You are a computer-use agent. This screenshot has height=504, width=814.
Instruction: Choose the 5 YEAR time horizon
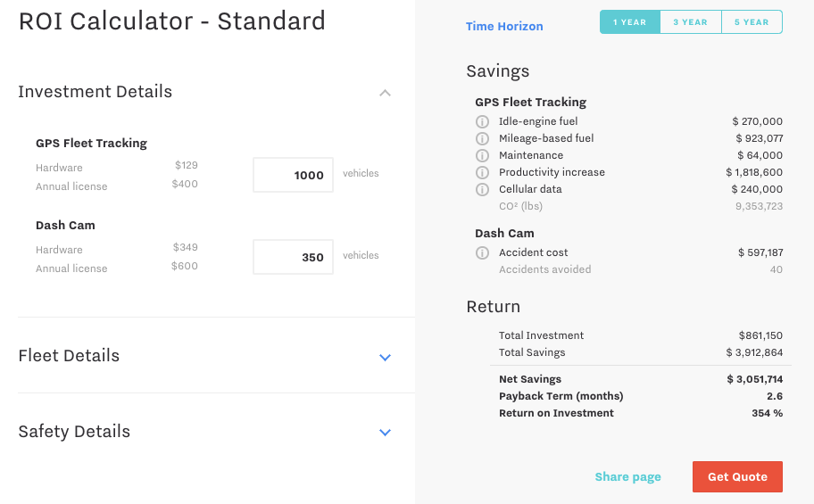(752, 22)
